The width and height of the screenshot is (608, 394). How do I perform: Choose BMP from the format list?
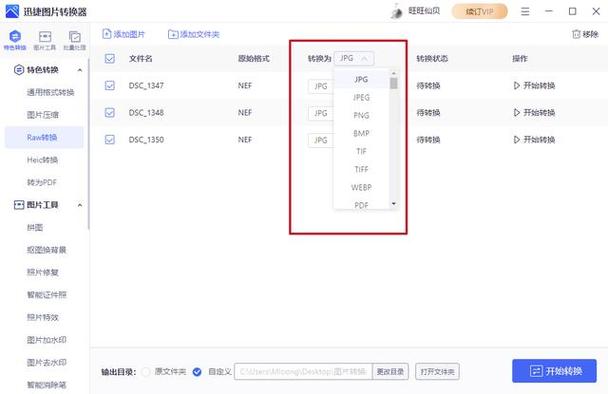[361, 133]
